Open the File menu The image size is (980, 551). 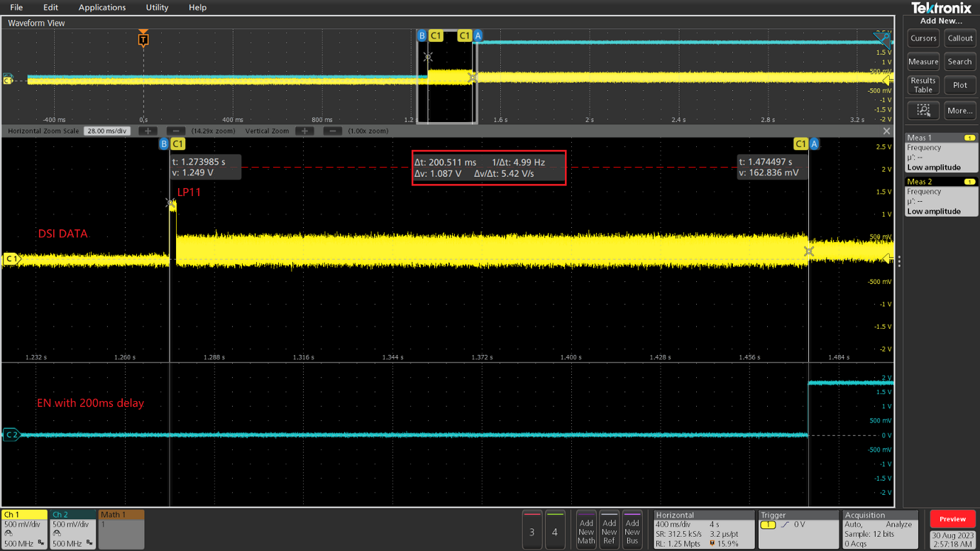(x=16, y=7)
